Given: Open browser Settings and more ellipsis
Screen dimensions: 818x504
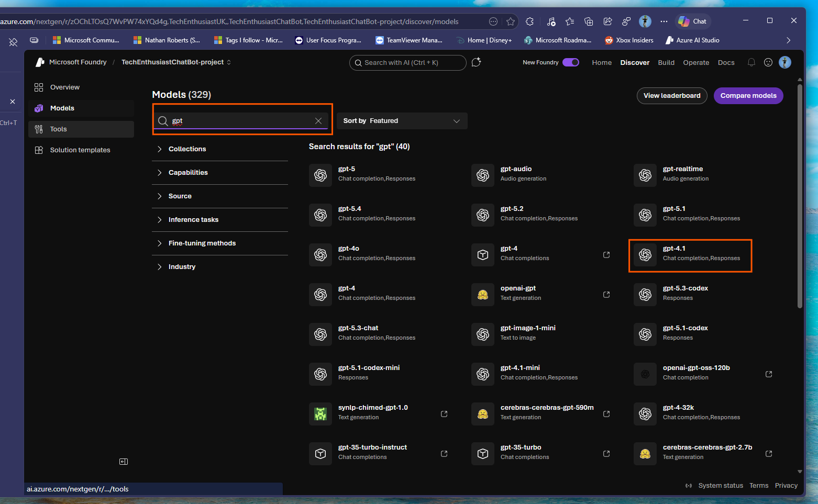Looking at the screenshot, I should [x=664, y=21].
